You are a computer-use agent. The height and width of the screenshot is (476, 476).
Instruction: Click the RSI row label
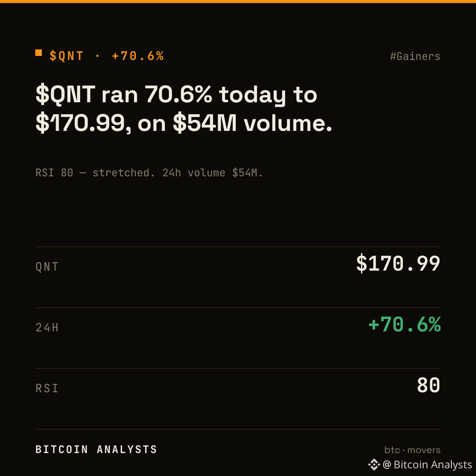(x=47, y=388)
